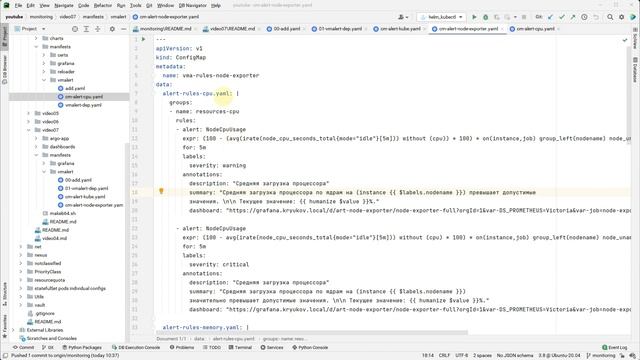The height and width of the screenshot is (360, 640).
Task: Open the Commit tool window
Action: coord(23,348)
